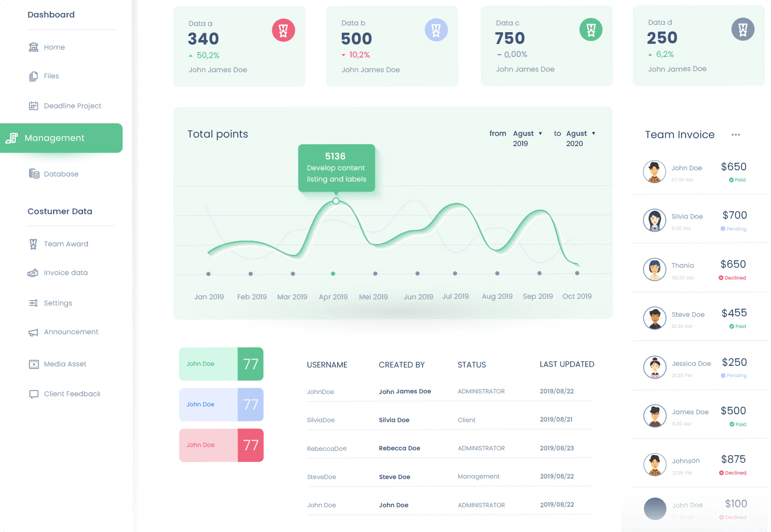
Task: Open Client Feedback in sidebar
Action: 65,394
